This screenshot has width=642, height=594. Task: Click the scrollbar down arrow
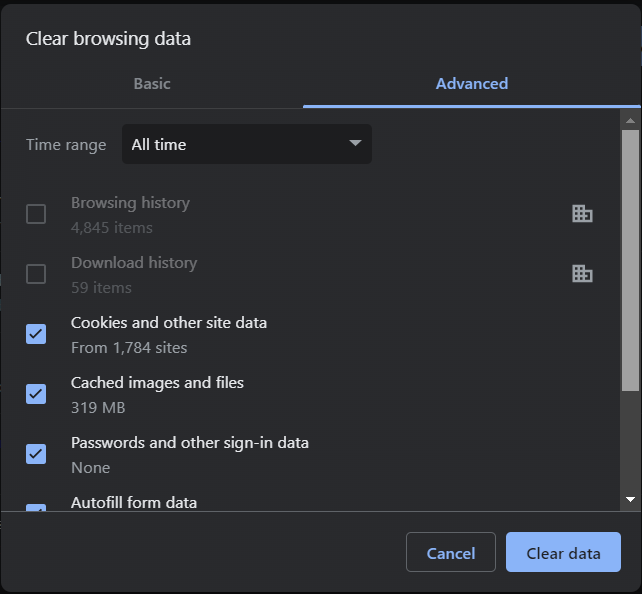pos(630,498)
